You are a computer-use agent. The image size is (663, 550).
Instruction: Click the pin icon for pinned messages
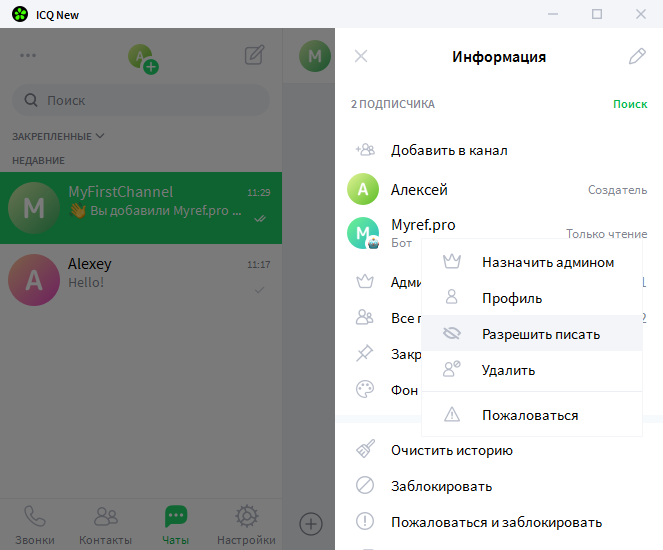pyautogui.click(x=364, y=353)
